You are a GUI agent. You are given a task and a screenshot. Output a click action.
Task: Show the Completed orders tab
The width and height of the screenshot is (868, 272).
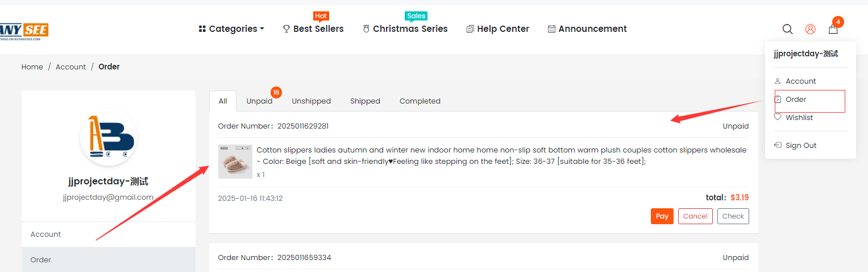coord(420,101)
